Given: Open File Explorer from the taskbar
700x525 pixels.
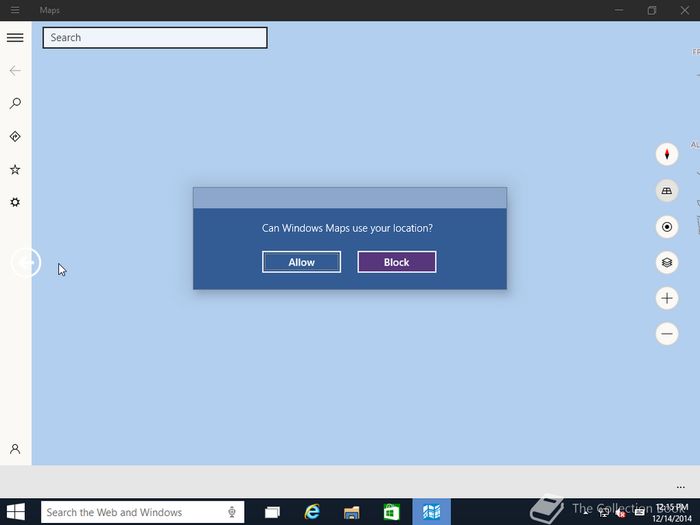Looking at the screenshot, I should point(352,512).
